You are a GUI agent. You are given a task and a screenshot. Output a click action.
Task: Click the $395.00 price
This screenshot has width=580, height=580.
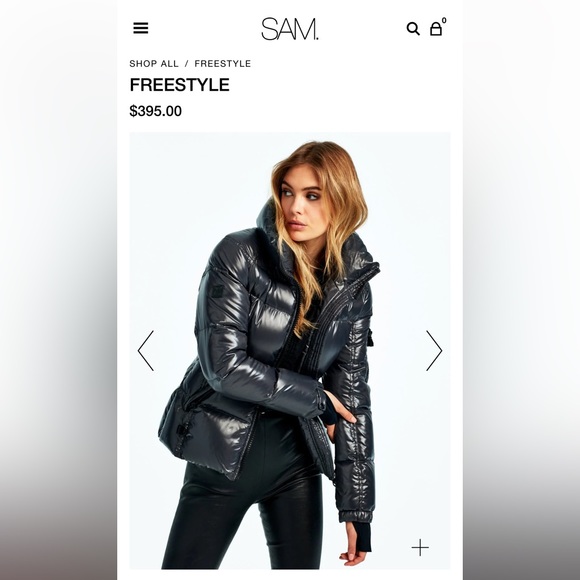[x=155, y=111]
